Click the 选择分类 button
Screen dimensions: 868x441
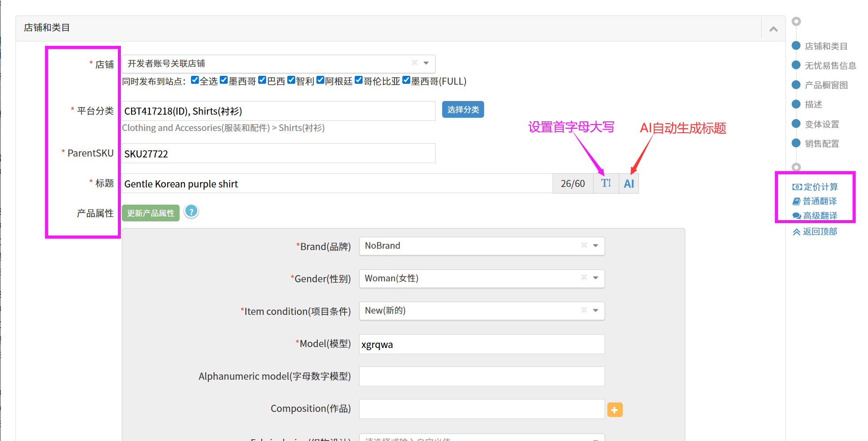[462, 110]
